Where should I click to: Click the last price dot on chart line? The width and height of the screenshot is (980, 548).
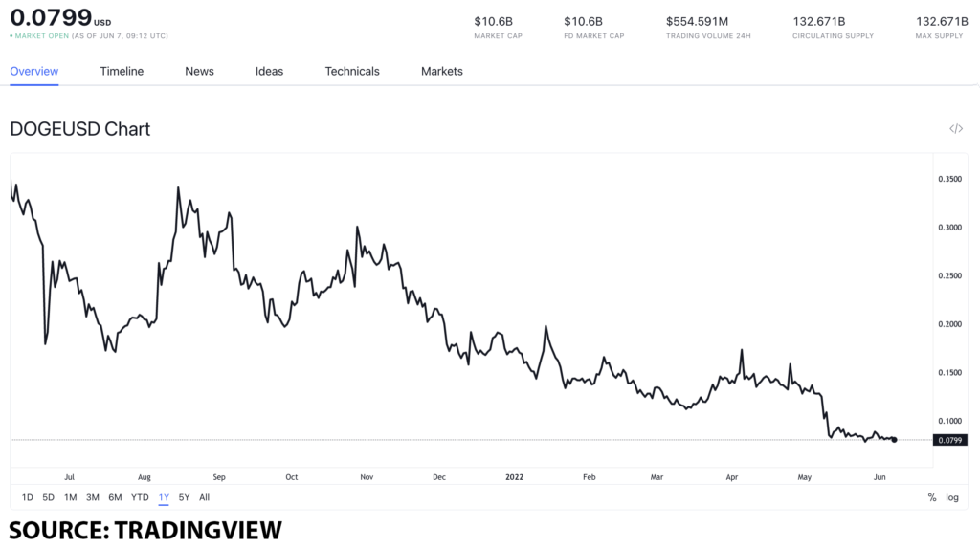click(x=895, y=440)
